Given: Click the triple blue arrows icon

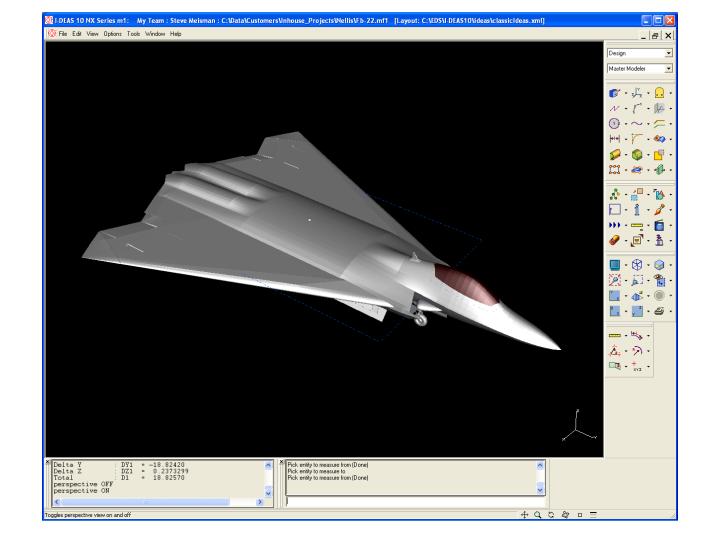Looking at the screenshot, I should (x=614, y=225).
